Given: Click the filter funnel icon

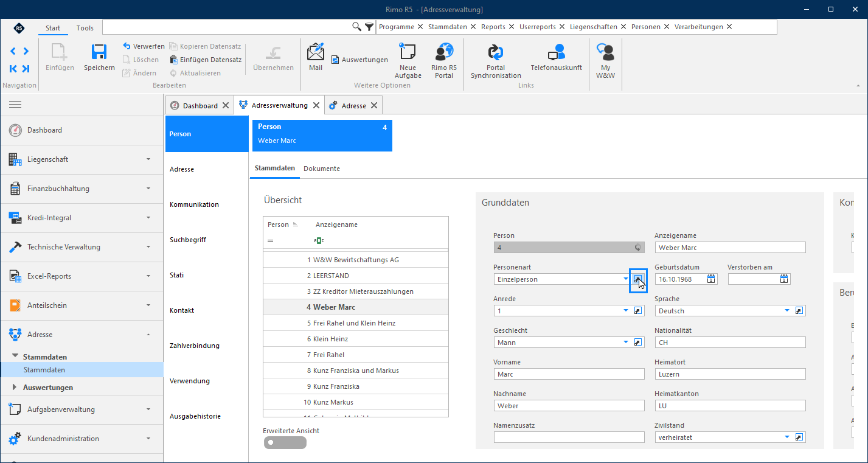Looking at the screenshot, I should click(369, 27).
